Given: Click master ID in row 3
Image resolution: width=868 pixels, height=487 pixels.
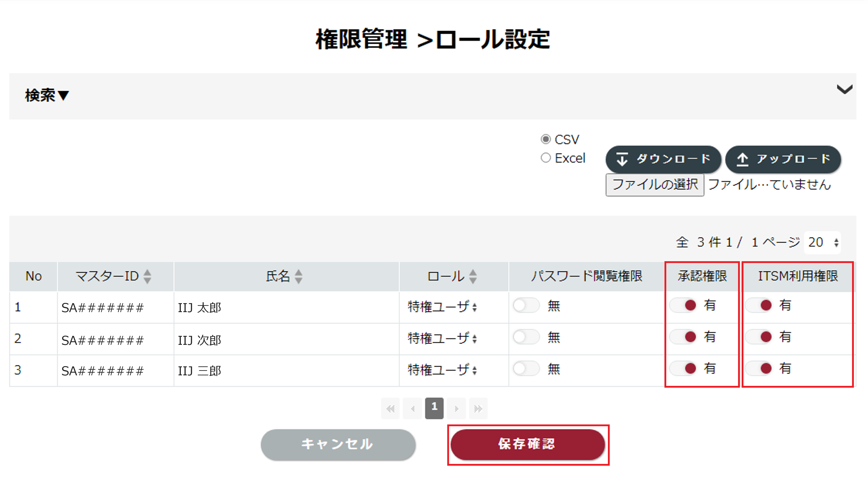Looking at the screenshot, I should (102, 371).
